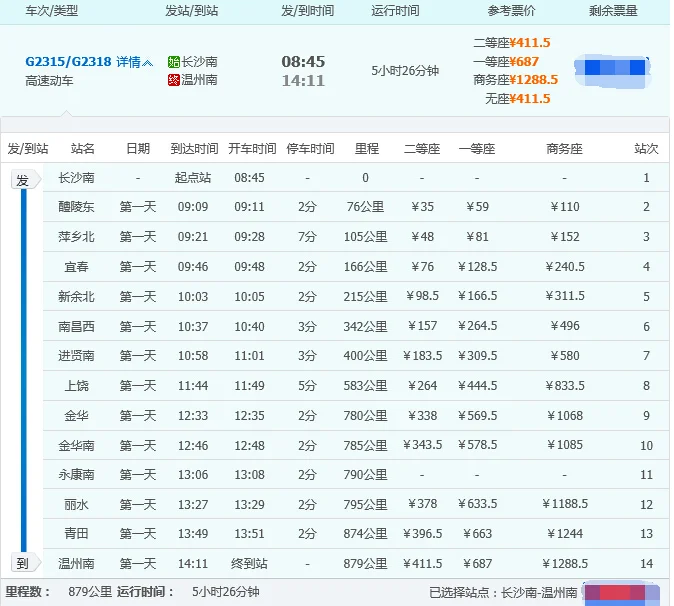Select the 青田 station row
Image resolution: width=674 pixels, height=606 pixels.
tap(356, 534)
